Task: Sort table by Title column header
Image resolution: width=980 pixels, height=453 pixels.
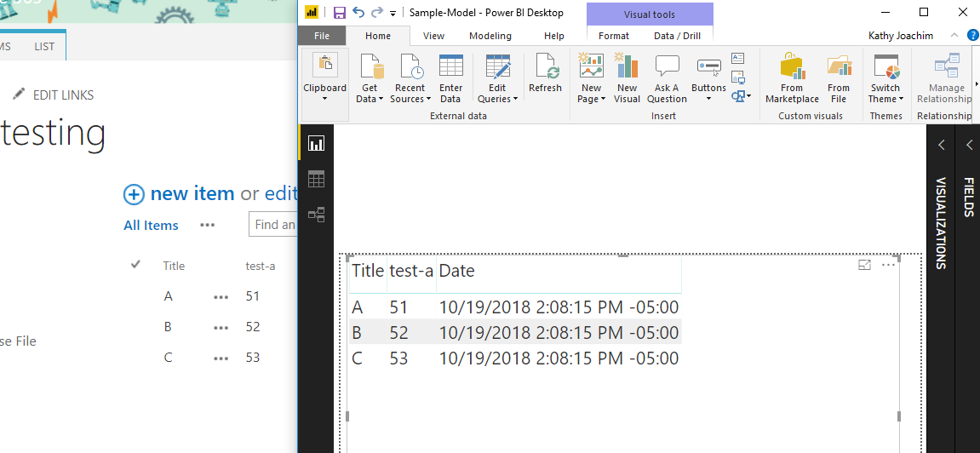Action: (x=368, y=271)
